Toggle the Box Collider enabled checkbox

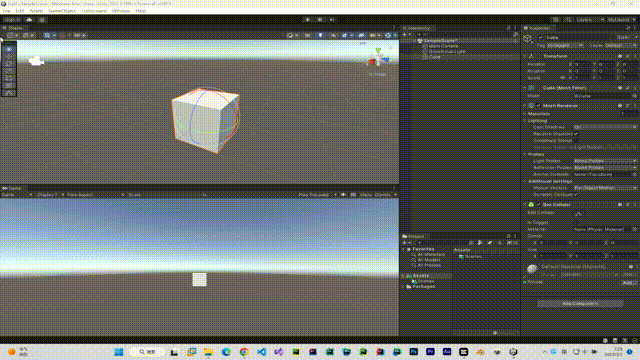(539, 204)
